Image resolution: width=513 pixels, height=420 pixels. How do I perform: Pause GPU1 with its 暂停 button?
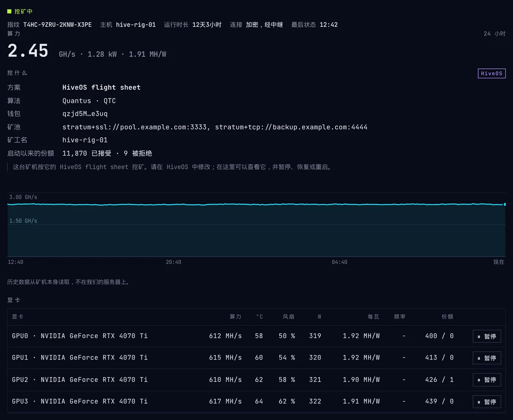click(487, 358)
